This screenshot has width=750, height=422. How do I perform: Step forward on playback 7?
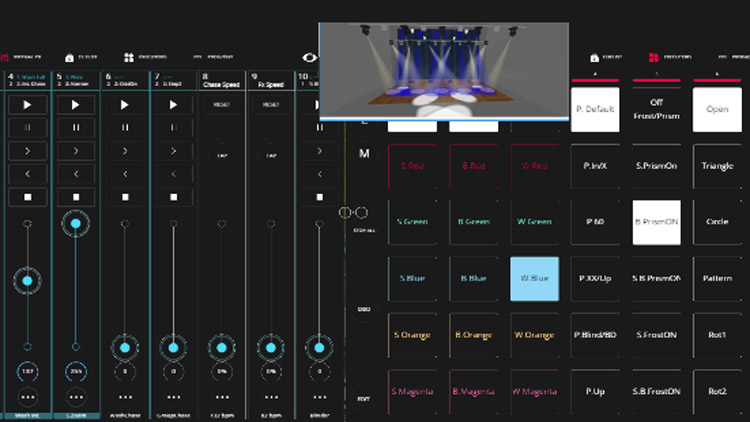(x=173, y=150)
